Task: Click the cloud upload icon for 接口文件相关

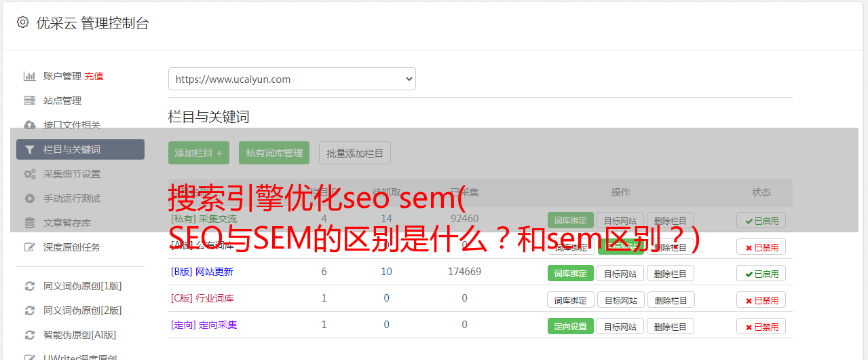Action: pyautogui.click(x=30, y=125)
